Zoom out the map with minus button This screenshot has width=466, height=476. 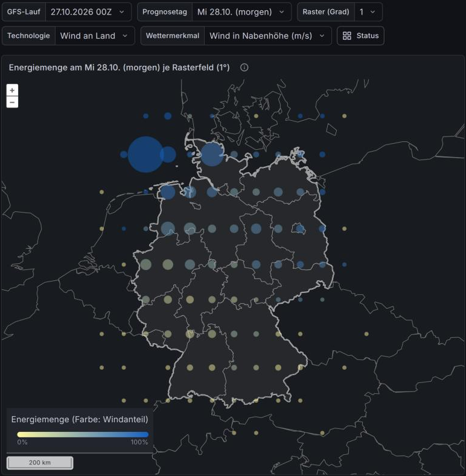pos(12,102)
